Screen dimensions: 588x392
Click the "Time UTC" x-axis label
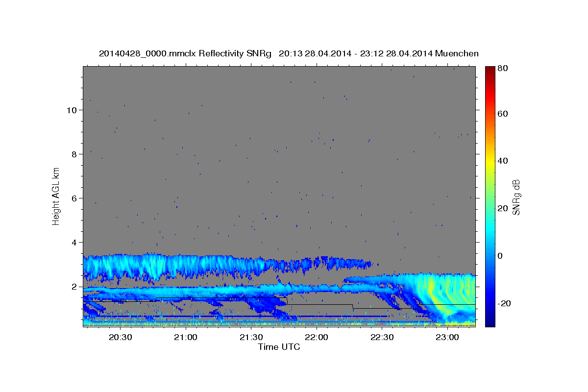[279, 347]
